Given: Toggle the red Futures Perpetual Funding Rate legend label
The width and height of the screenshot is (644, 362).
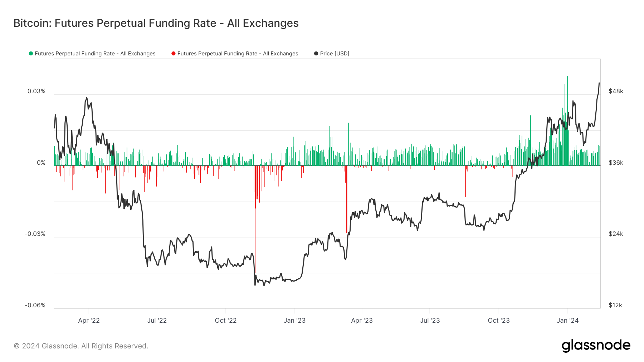Looking at the screenshot, I should coord(238,54).
